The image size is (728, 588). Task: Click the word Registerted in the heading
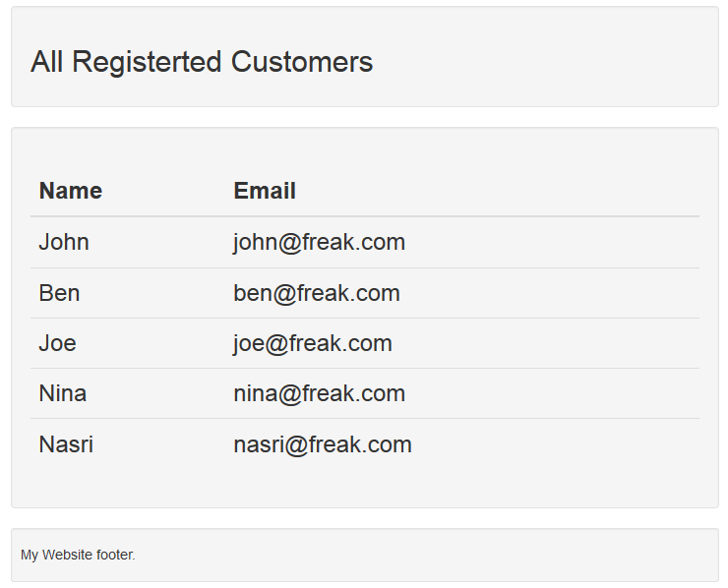(x=148, y=62)
